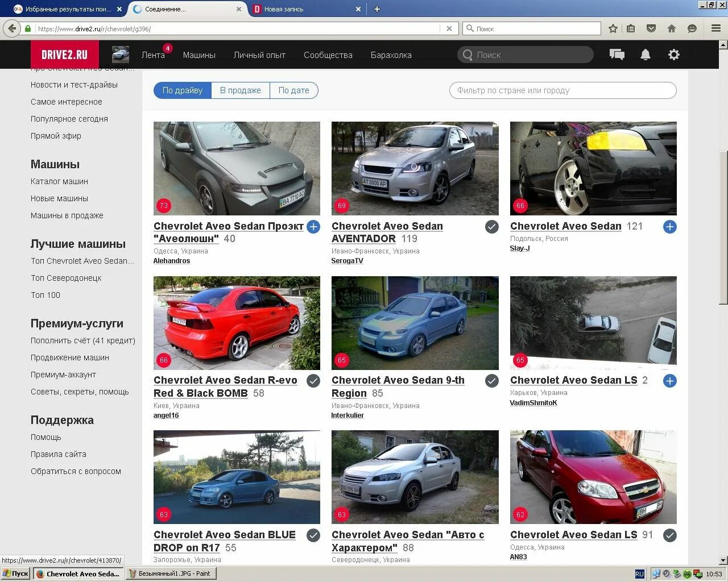Stop page loading with the X in address bar
The height and width of the screenshot is (582, 728).
(x=449, y=28)
